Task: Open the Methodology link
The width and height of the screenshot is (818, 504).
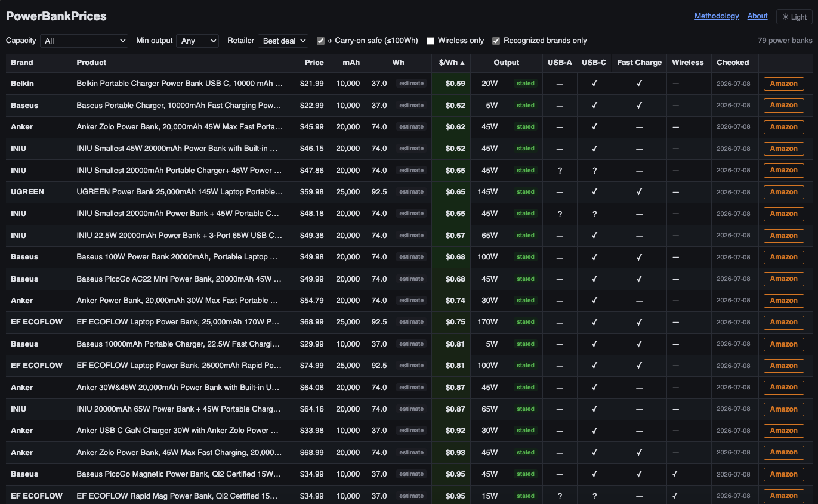Action: coord(717,16)
